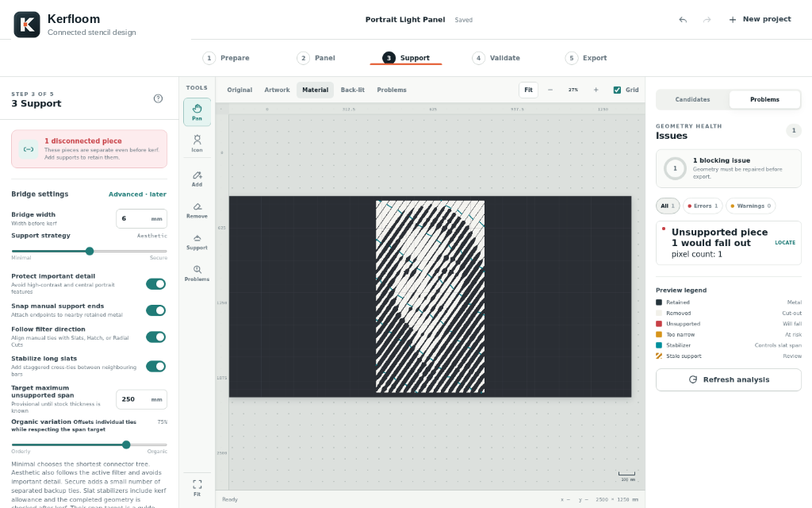Click the Stabilizer legend teal swatch
This screenshot has height=508, width=812.
point(659,345)
